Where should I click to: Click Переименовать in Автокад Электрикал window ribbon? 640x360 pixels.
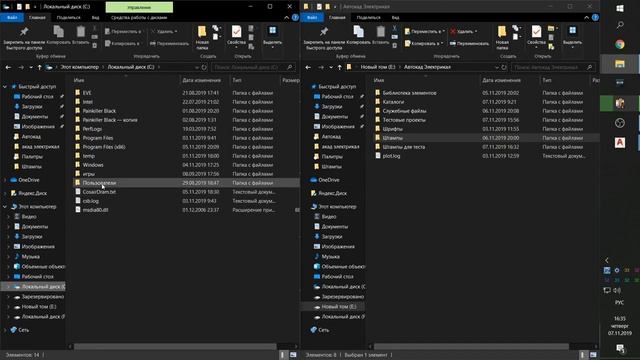point(469,43)
